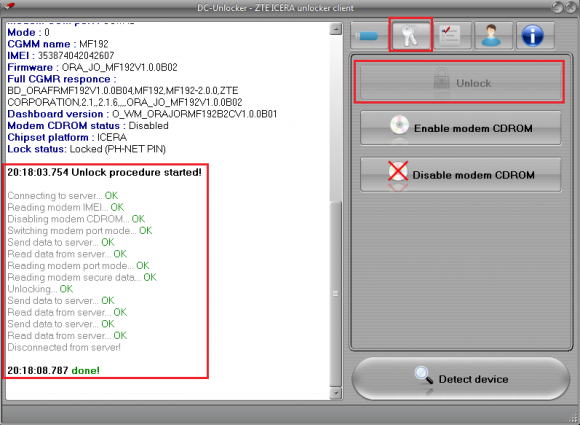Viewport: 580px width, 425px height.
Task: Click the window resize grip corner
Action: tap(573, 418)
